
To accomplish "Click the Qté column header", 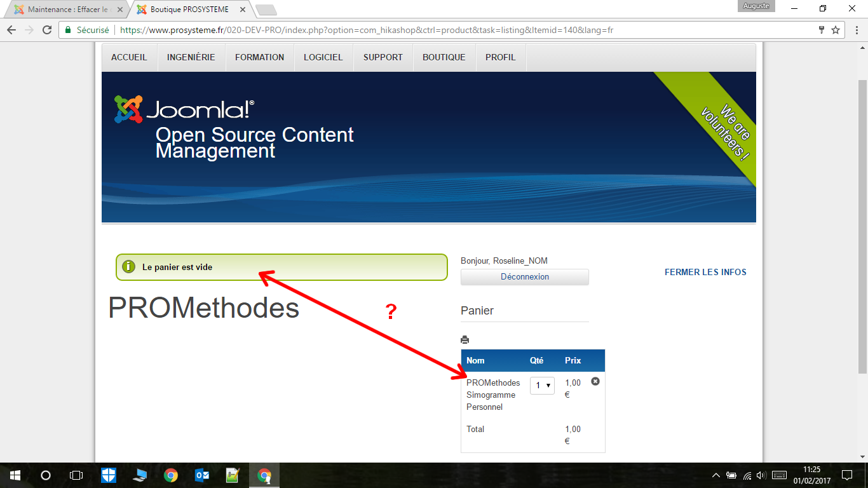I will pyautogui.click(x=537, y=360).
